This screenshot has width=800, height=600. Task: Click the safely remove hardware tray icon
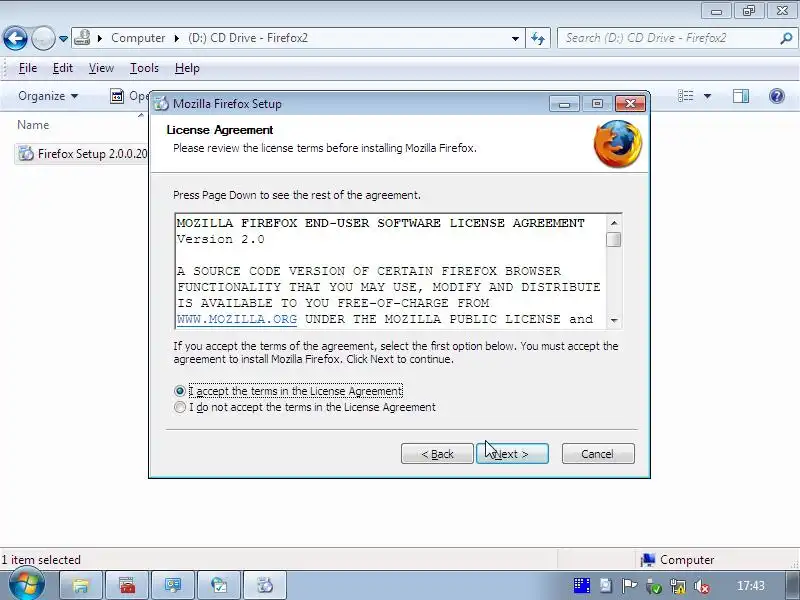point(654,586)
